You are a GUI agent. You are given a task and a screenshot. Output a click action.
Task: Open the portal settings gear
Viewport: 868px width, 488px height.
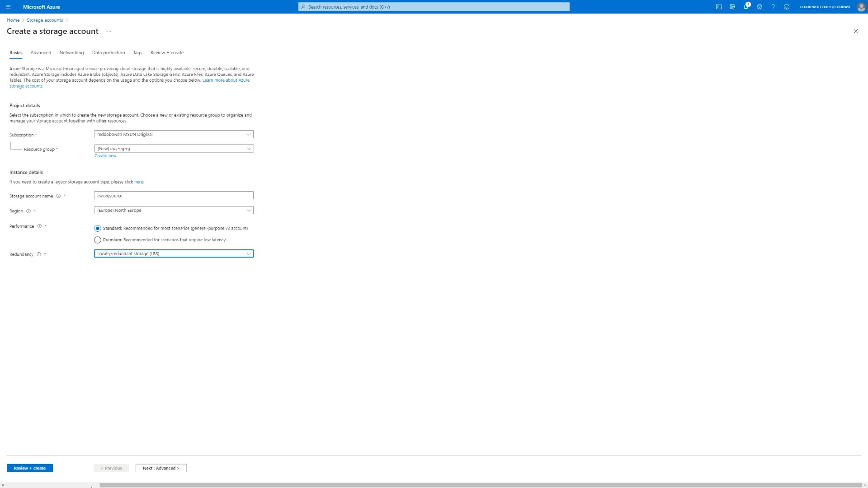pyautogui.click(x=759, y=7)
